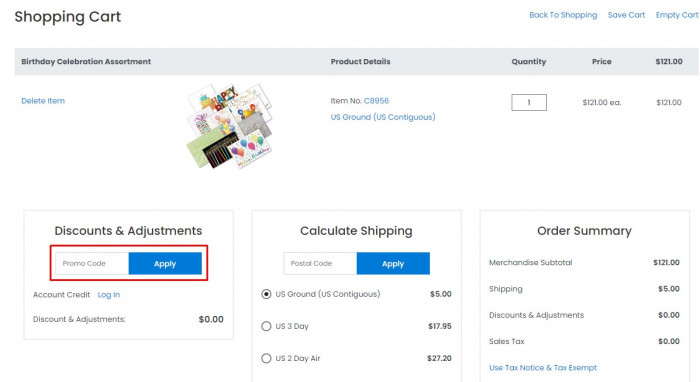Click the Discounts & Adjustments panel heading
700x382 pixels.
point(128,231)
